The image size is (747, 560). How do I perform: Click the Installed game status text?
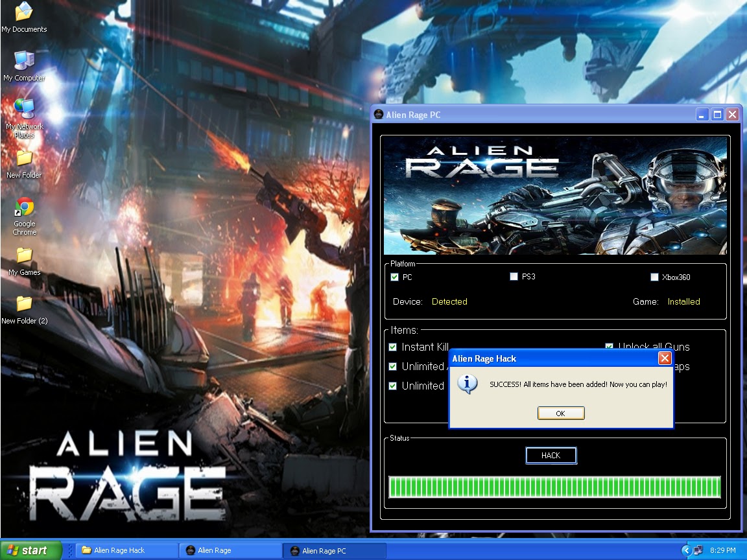pos(683,301)
